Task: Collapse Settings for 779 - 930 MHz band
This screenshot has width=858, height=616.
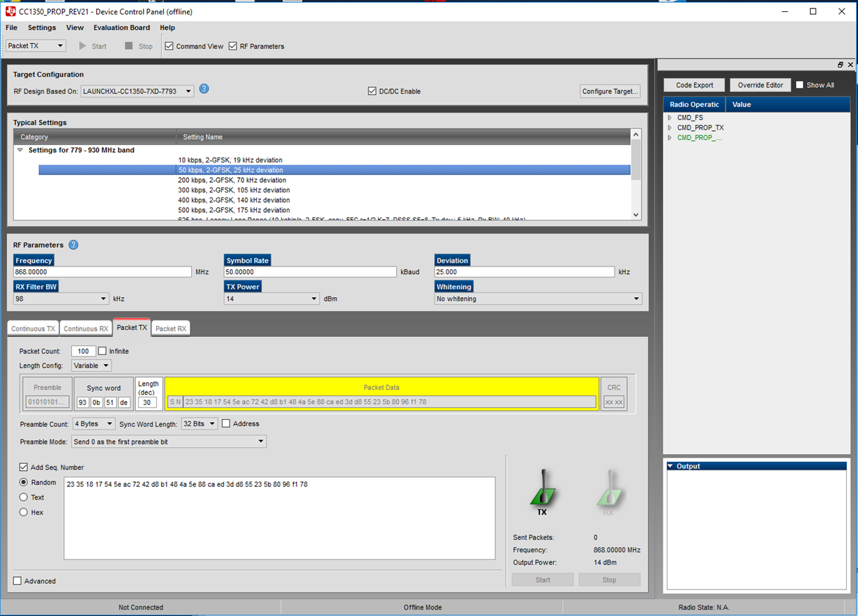Action: (x=20, y=150)
